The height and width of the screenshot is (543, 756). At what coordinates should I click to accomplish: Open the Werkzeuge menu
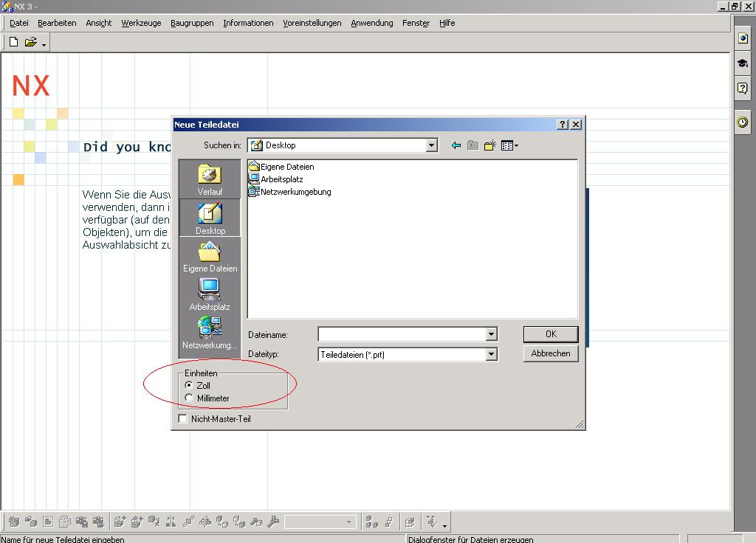pos(141,23)
